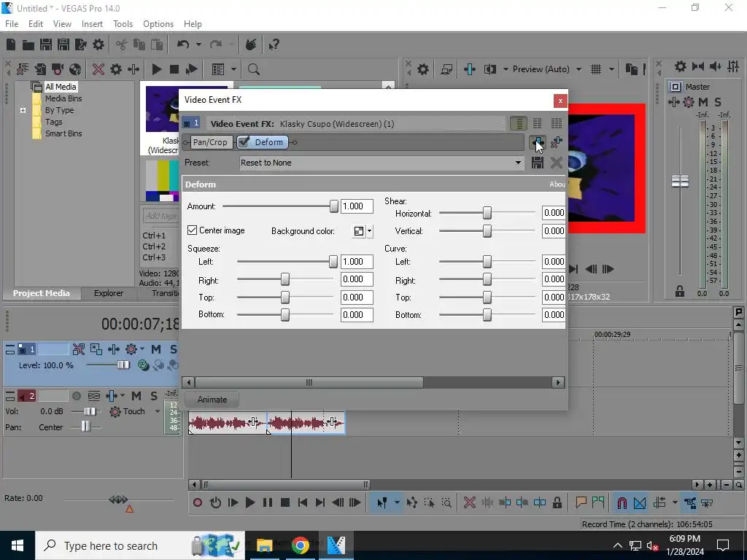Image resolution: width=747 pixels, height=560 pixels.
Task: Open the Options menu
Action: [158, 24]
